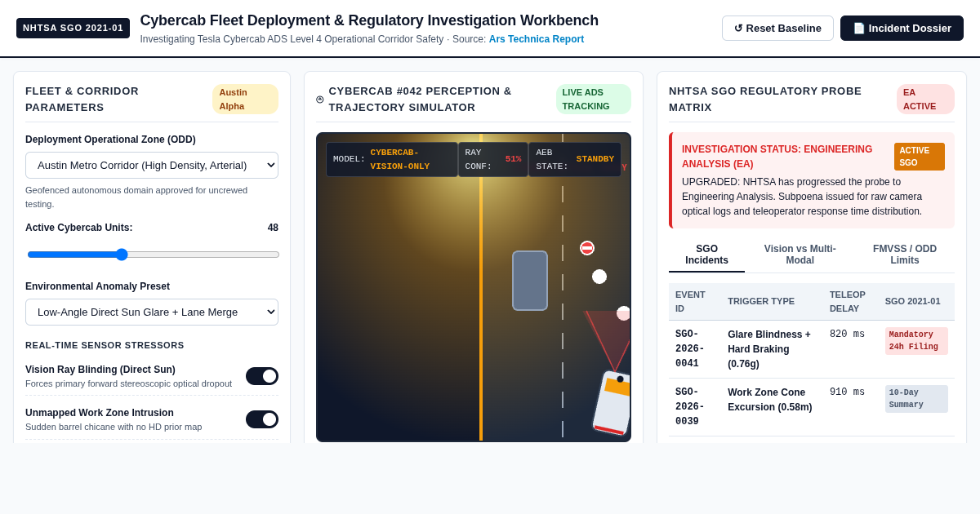Click the Active Cybercab Units slider
The width and height of the screenshot is (980, 514).
click(x=154, y=255)
